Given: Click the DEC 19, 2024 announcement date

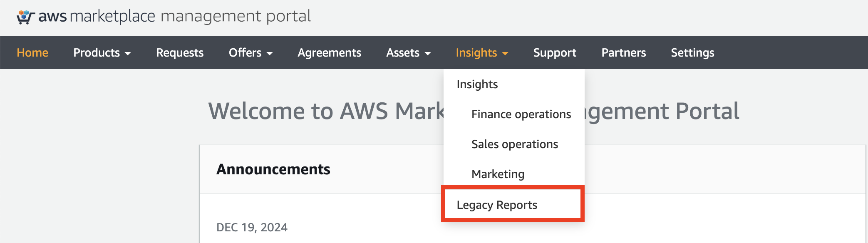Looking at the screenshot, I should point(252,228).
